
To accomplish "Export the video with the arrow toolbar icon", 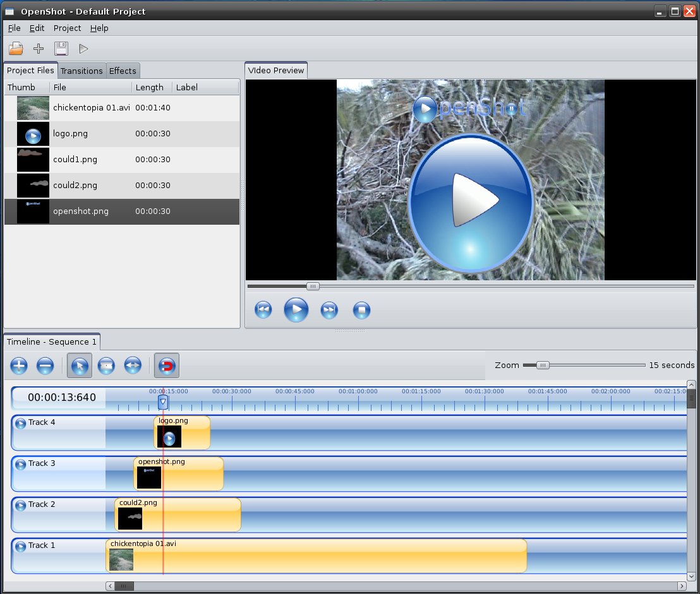I will (83, 49).
